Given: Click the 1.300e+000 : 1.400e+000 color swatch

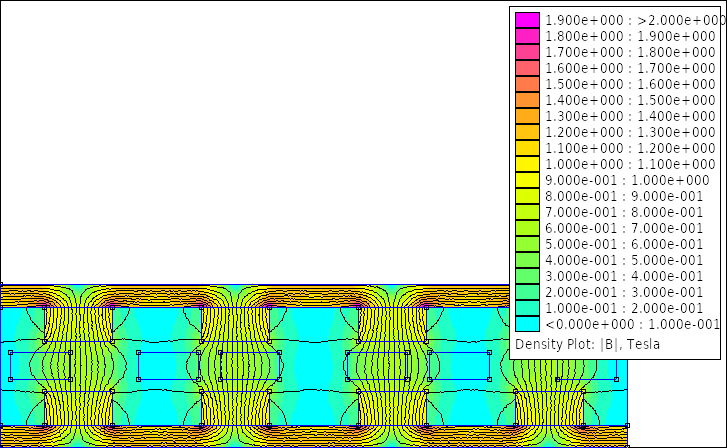Looking at the screenshot, I should (x=527, y=116).
